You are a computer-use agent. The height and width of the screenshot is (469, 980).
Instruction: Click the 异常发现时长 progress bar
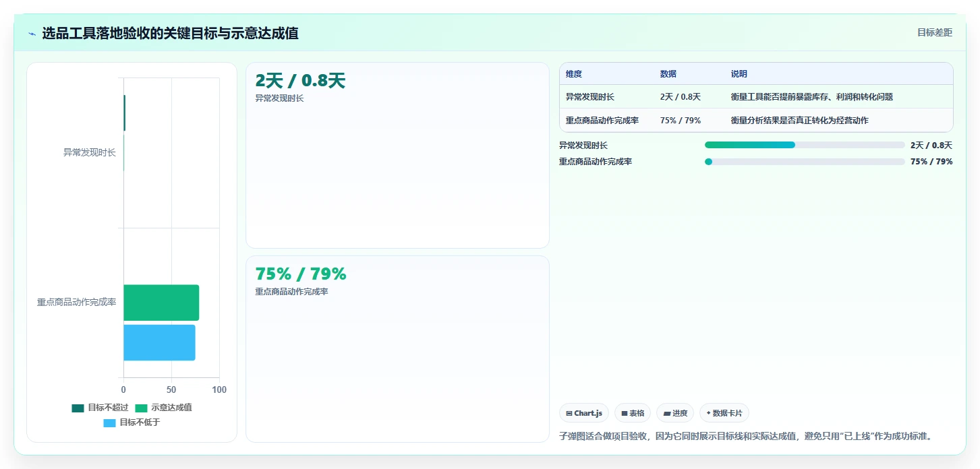(x=805, y=145)
